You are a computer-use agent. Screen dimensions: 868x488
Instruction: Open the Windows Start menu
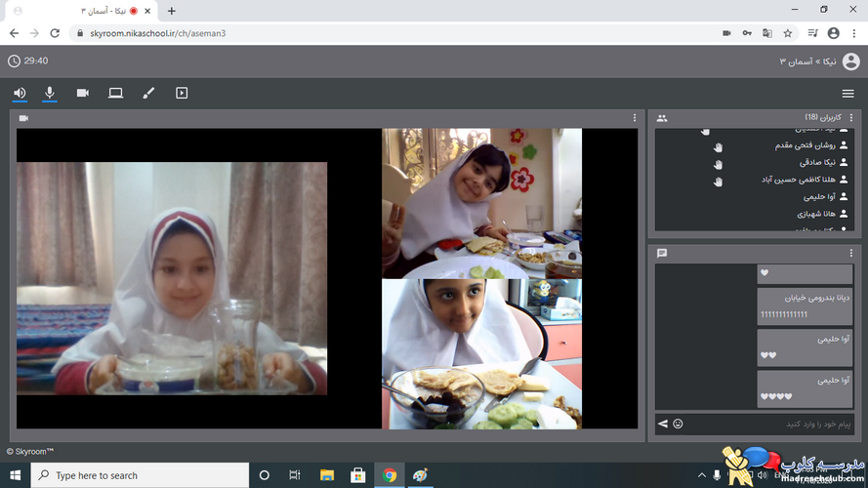click(15, 475)
